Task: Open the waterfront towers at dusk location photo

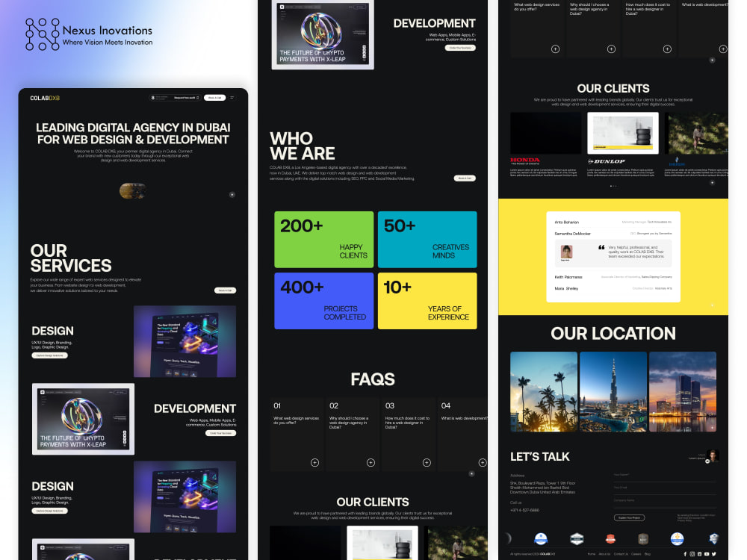Action: [x=683, y=392]
